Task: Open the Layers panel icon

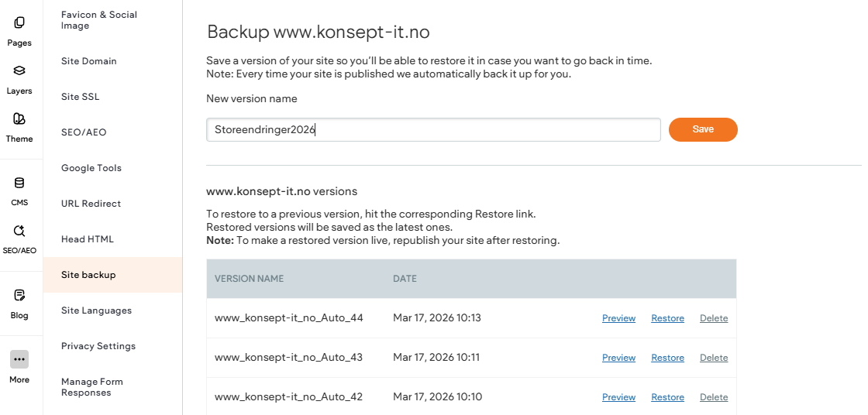Action: coord(19,71)
